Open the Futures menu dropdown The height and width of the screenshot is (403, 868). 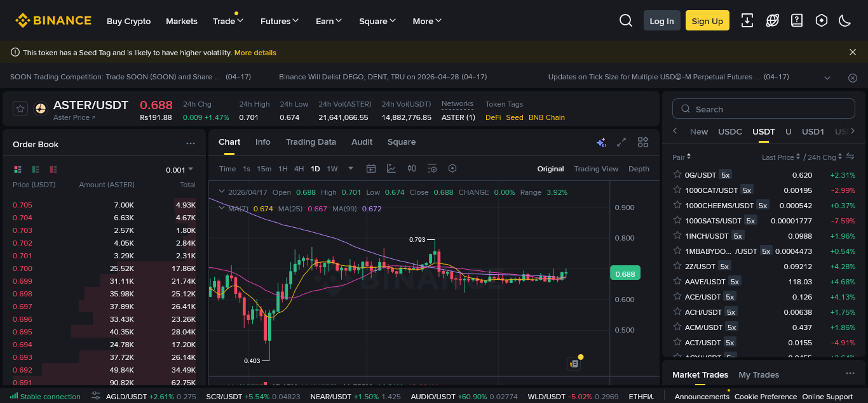point(280,21)
